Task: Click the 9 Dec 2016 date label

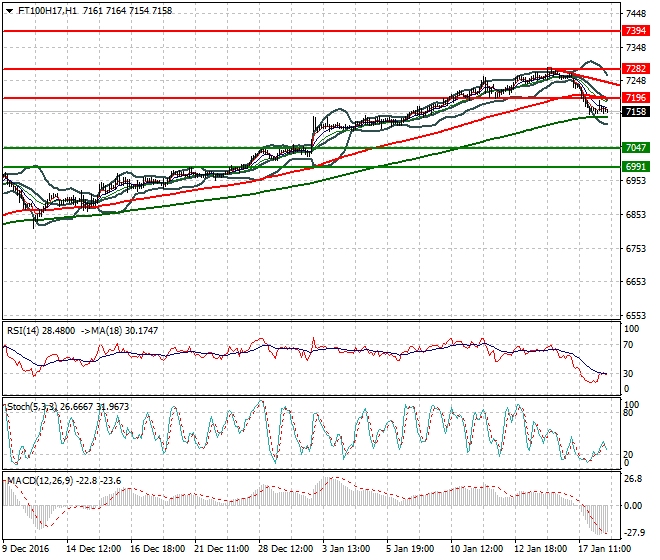Action: [25, 549]
